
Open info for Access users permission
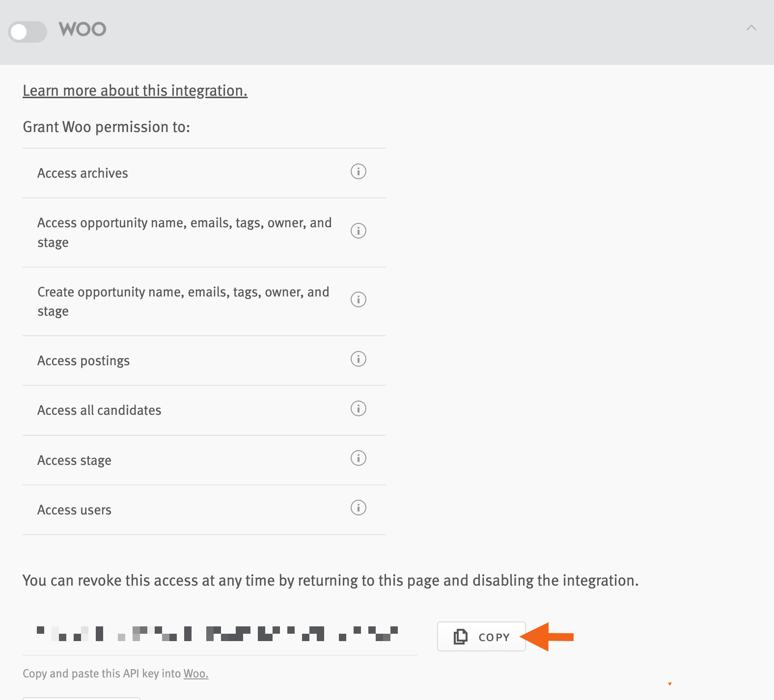[358, 509]
